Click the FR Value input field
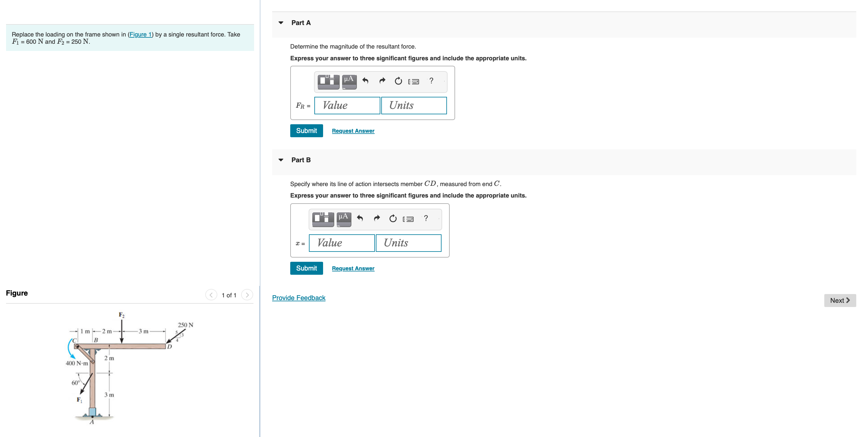This screenshot has width=868, height=437. (x=347, y=106)
